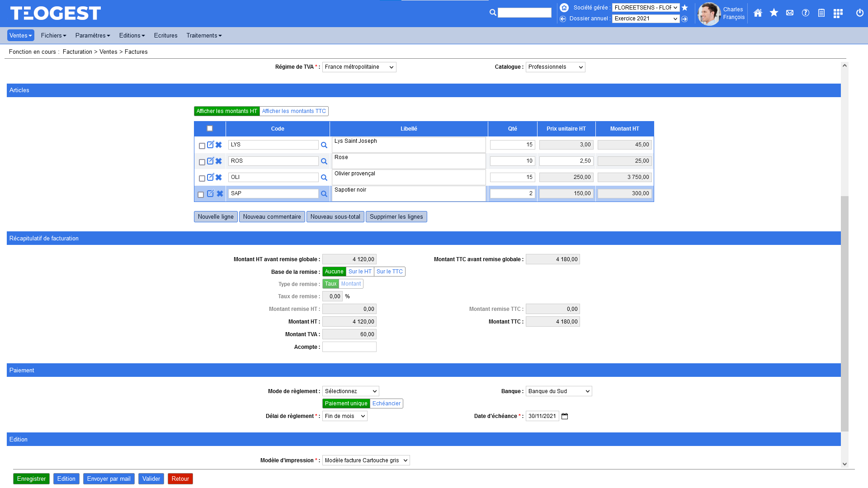The height and width of the screenshot is (488, 868).
Task: Delete the ROS article line
Action: (x=219, y=161)
